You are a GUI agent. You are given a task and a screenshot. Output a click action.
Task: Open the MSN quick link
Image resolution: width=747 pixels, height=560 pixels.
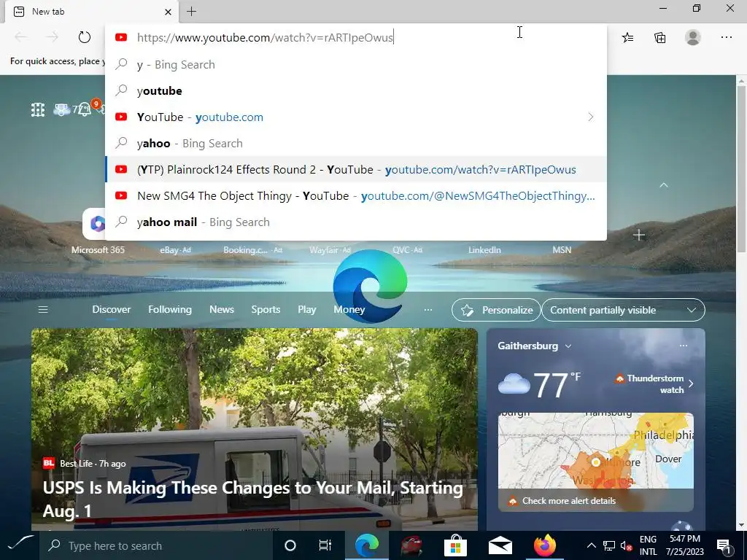click(x=562, y=249)
